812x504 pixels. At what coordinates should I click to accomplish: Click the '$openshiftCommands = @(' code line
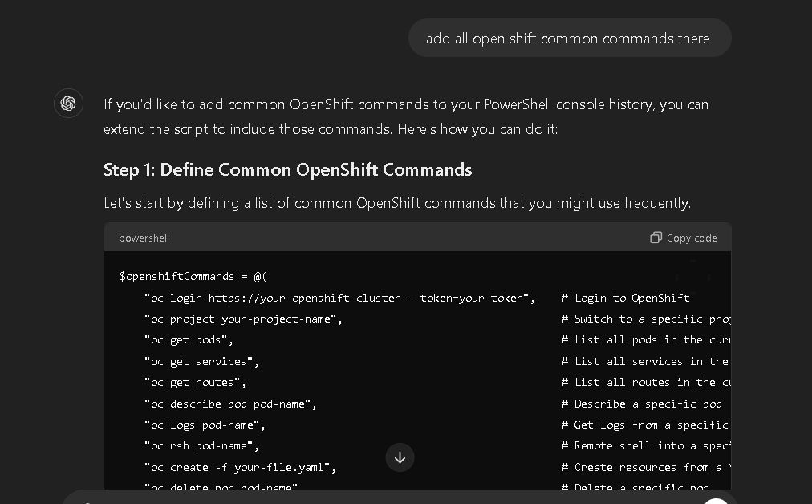(x=193, y=277)
